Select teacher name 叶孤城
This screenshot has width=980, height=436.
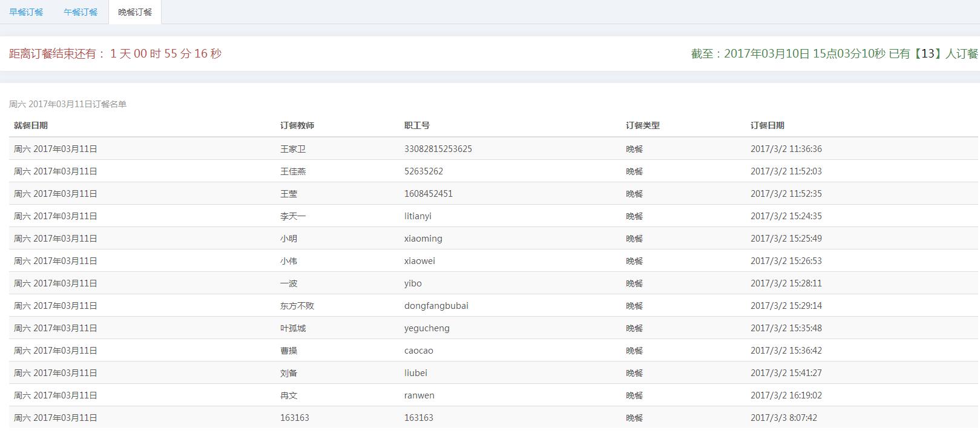(x=293, y=328)
